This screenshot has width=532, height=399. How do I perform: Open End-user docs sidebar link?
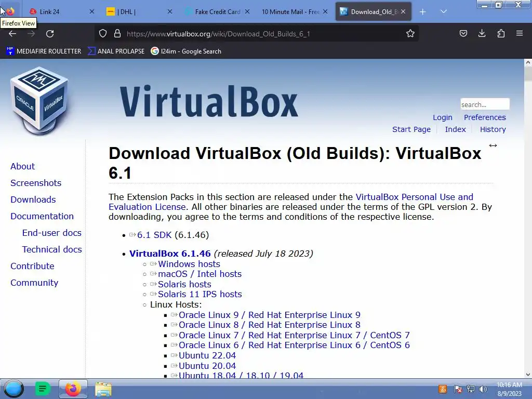point(51,233)
